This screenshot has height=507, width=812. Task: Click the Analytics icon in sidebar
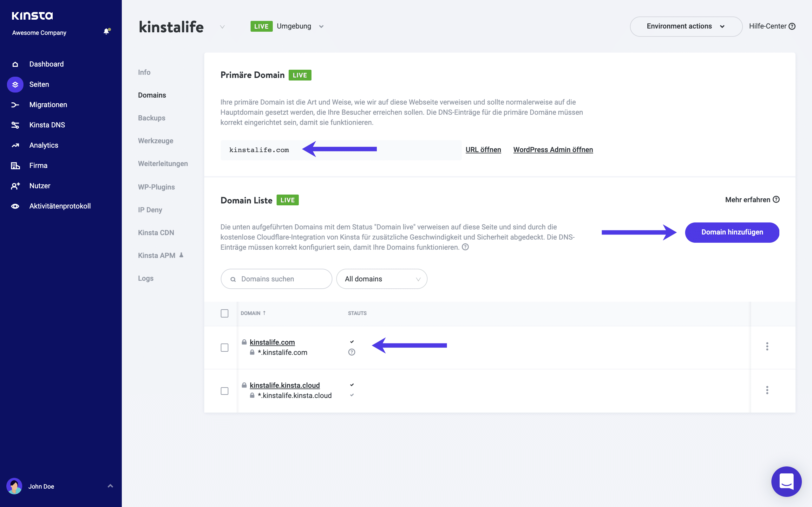(15, 145)
